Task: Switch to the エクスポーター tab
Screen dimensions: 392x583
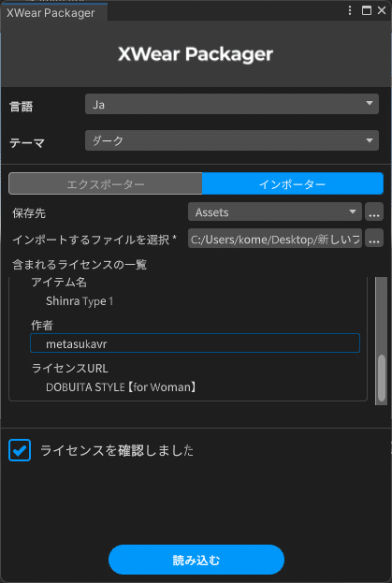Action: click(x=106, y=183)
